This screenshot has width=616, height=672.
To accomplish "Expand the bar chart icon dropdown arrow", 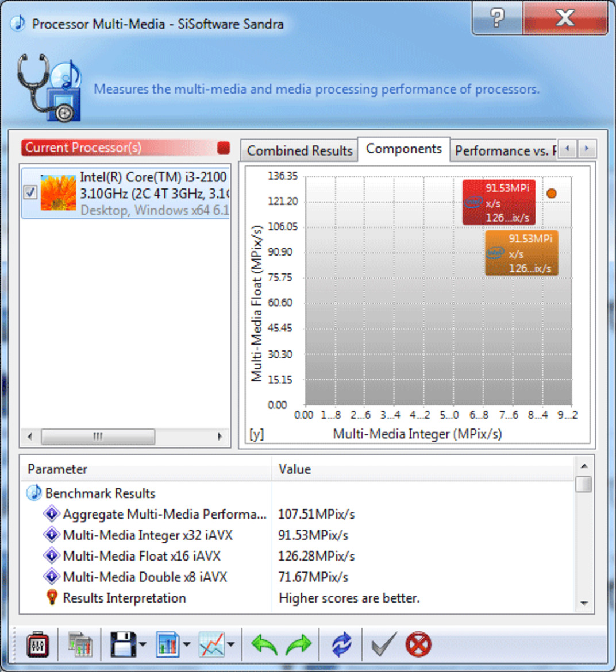I will (187, 644).
